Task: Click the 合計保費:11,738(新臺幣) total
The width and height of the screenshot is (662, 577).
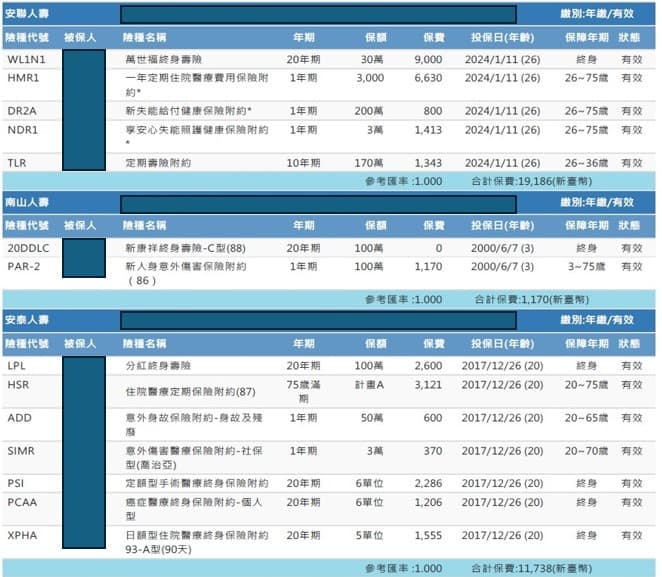Action: point(532,569)
